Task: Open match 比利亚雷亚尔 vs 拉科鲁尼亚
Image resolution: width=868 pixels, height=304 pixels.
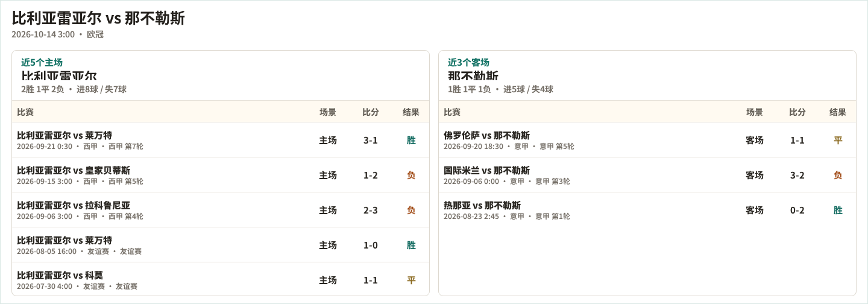Action: click(x=221, y=210)
